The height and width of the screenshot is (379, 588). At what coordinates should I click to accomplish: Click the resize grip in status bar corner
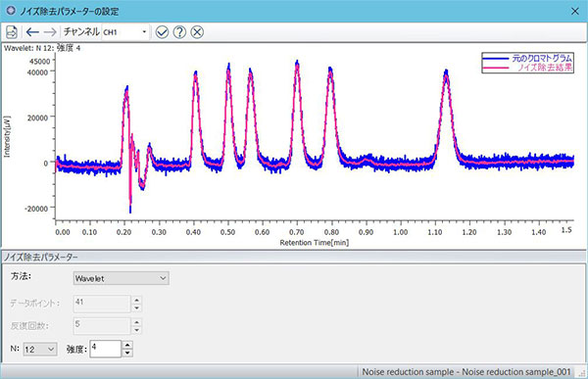click(x=582, y=373)
